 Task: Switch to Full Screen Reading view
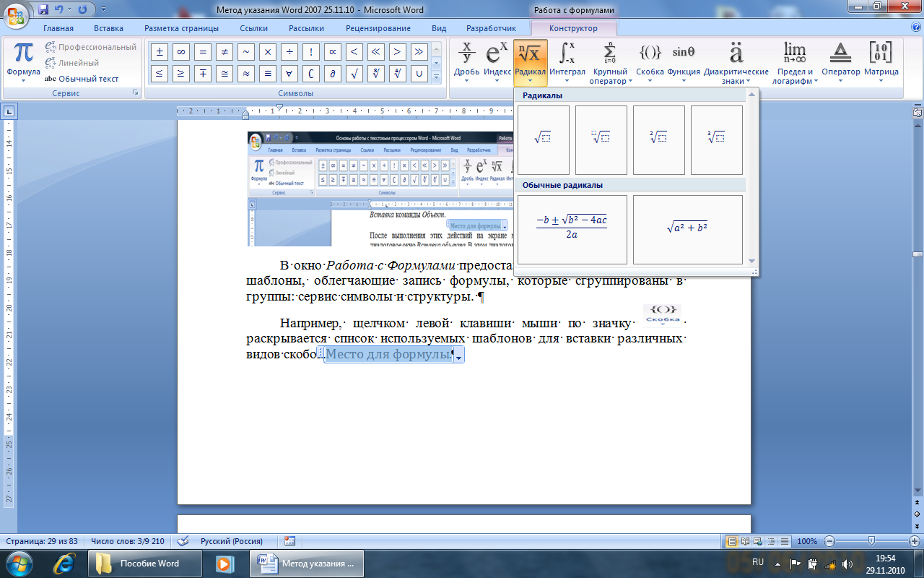click(745, 541)
